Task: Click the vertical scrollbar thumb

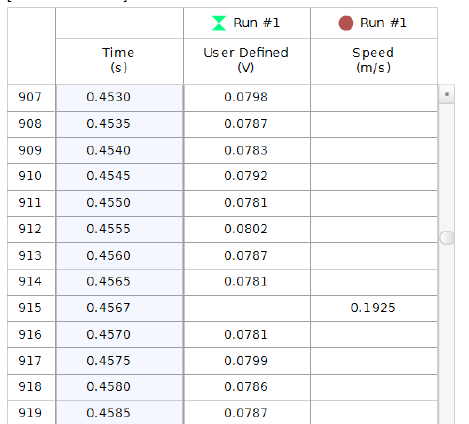Action: (x=447, y=238)
